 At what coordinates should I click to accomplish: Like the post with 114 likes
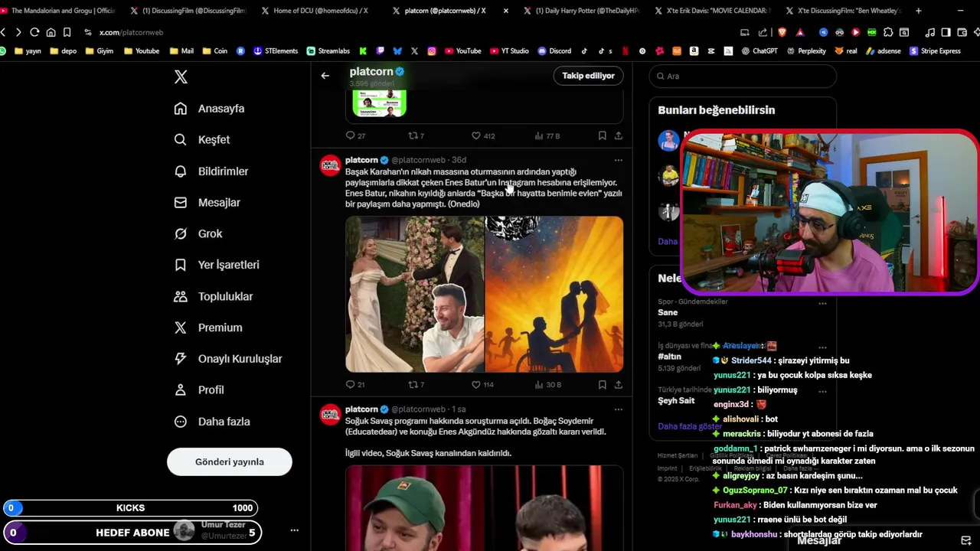tap(482, 384)
